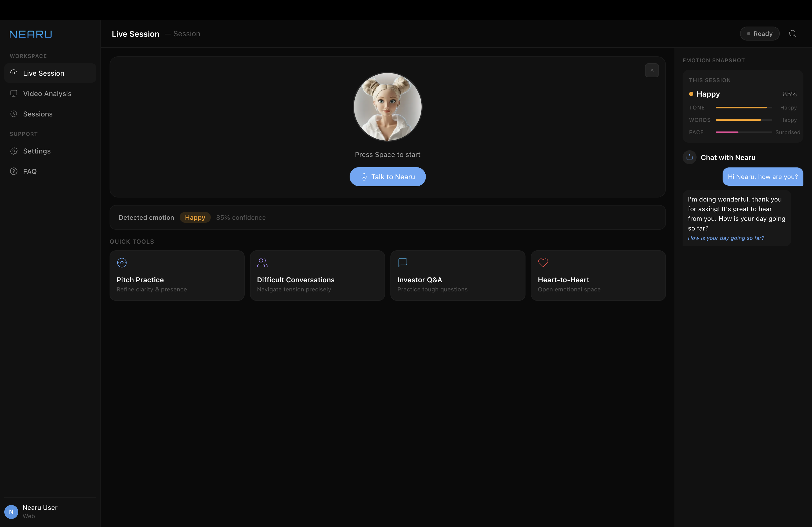Select Live Session in workspace menu
The width and height of the screenshot is (812, 527).
pos(44,73)
